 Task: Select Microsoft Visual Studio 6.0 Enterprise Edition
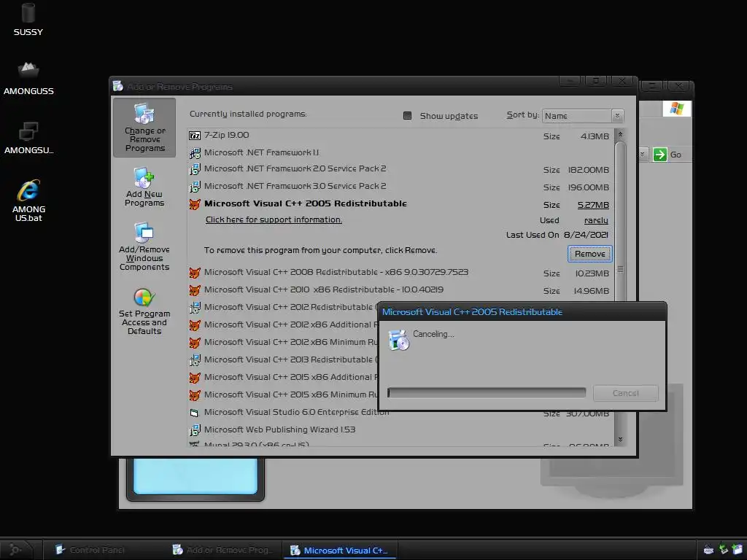coord(296,413)
